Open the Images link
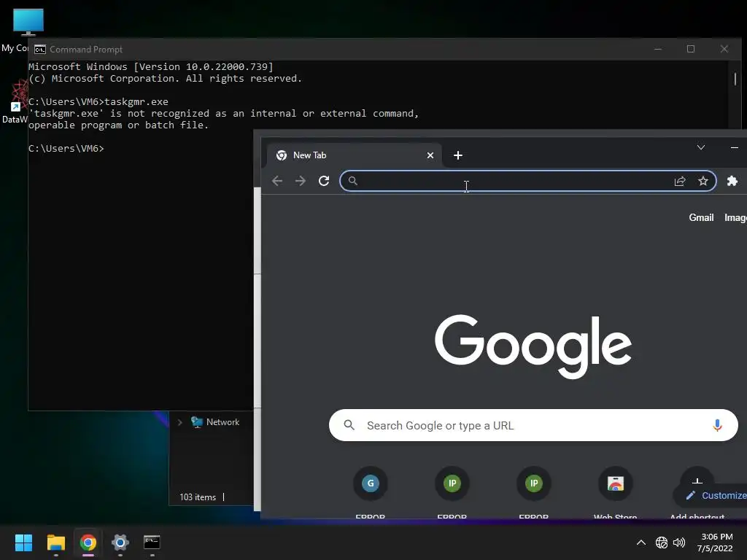Viewport: 747px width, 560px height. [x=735, y=217]
